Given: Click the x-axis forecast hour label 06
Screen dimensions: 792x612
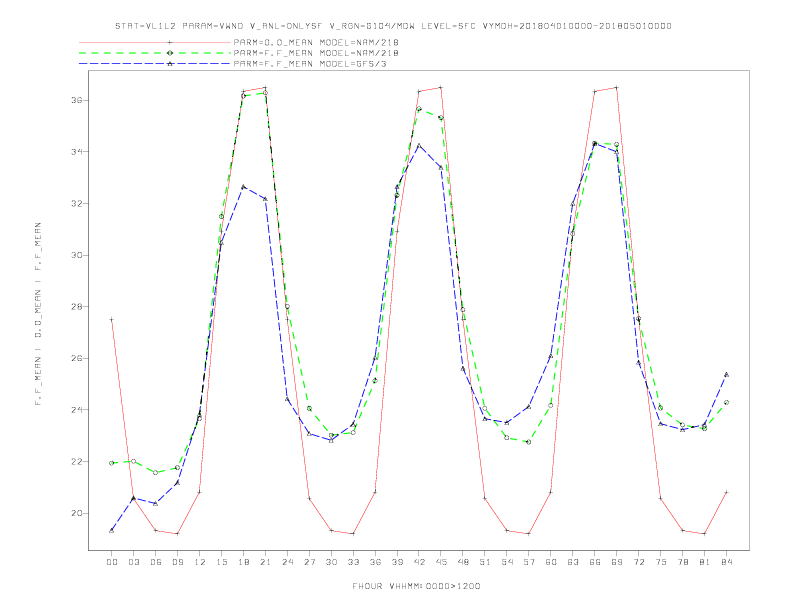Looking at the screenshot, I should point(156,562).
